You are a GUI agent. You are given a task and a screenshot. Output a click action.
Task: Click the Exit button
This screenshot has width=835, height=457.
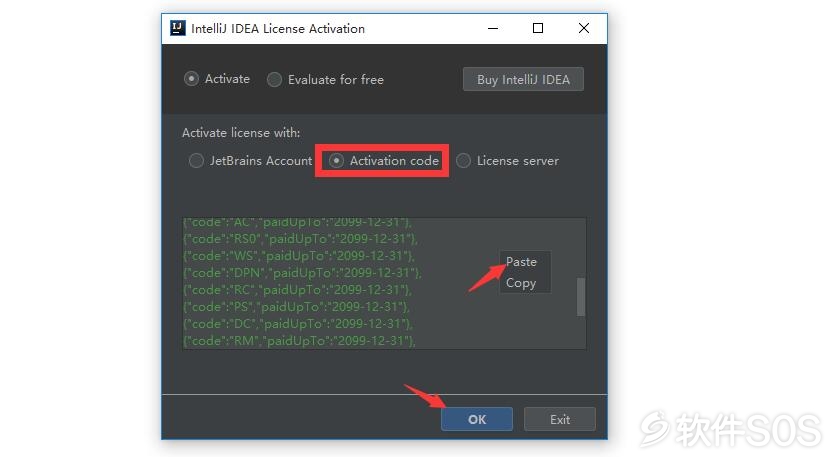[560, 419]
